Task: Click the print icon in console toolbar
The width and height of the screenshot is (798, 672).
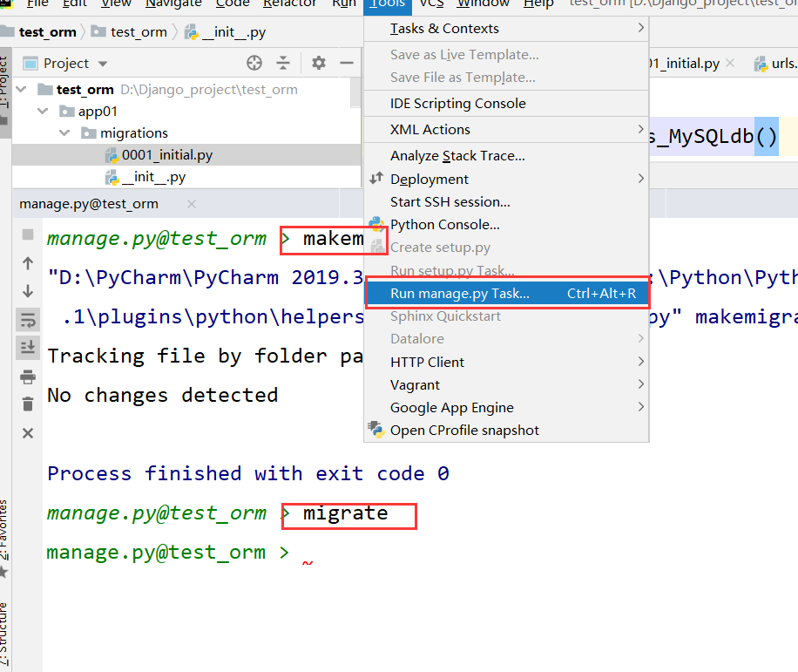Action: pyautogui.click(x=28, y=377)
